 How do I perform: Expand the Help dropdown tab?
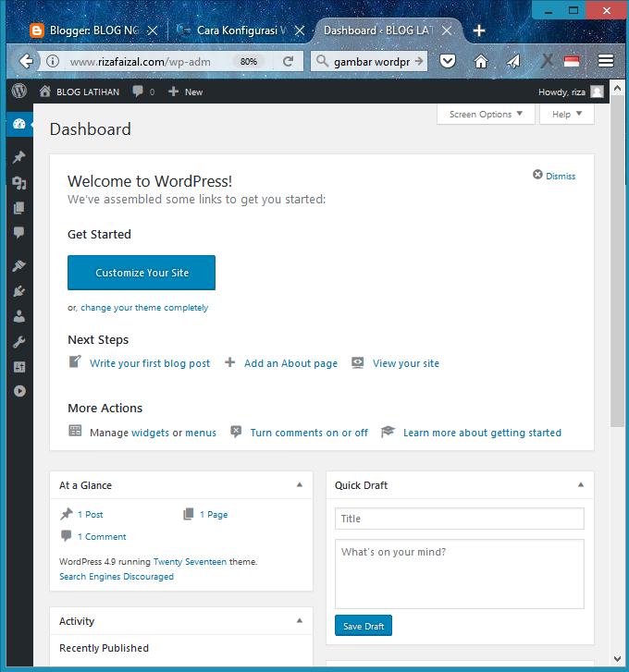coord(567,115)
